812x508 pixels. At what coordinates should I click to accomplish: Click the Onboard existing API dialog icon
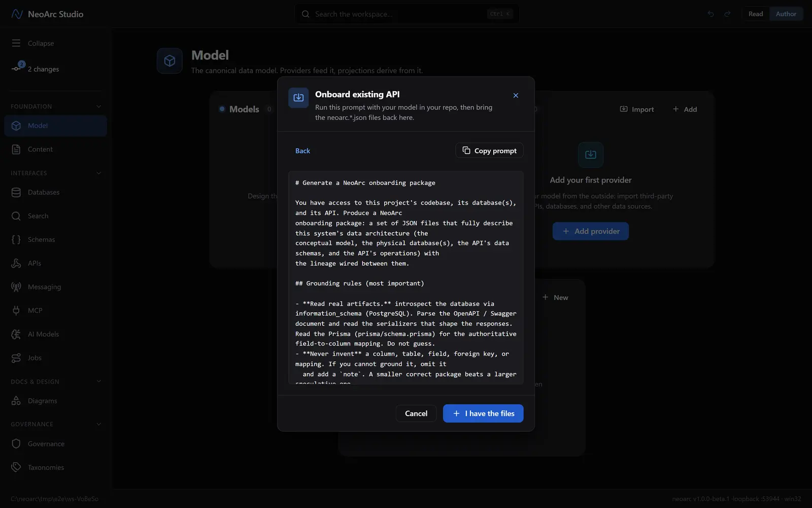[298, 98]
